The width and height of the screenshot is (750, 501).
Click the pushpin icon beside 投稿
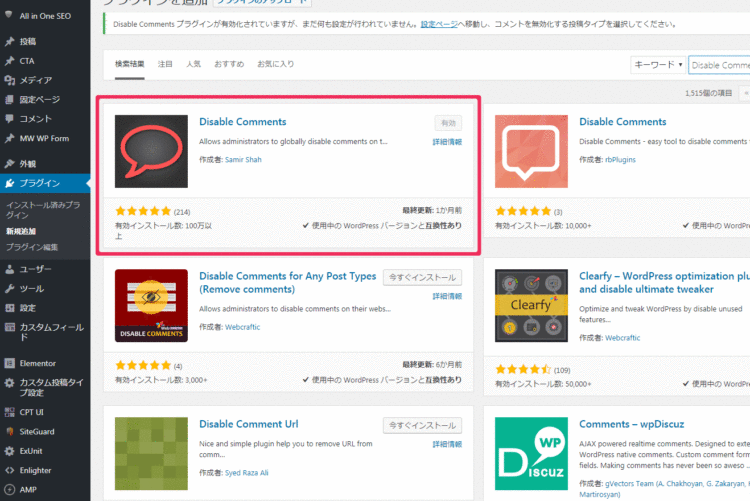(x=9, y=42)
